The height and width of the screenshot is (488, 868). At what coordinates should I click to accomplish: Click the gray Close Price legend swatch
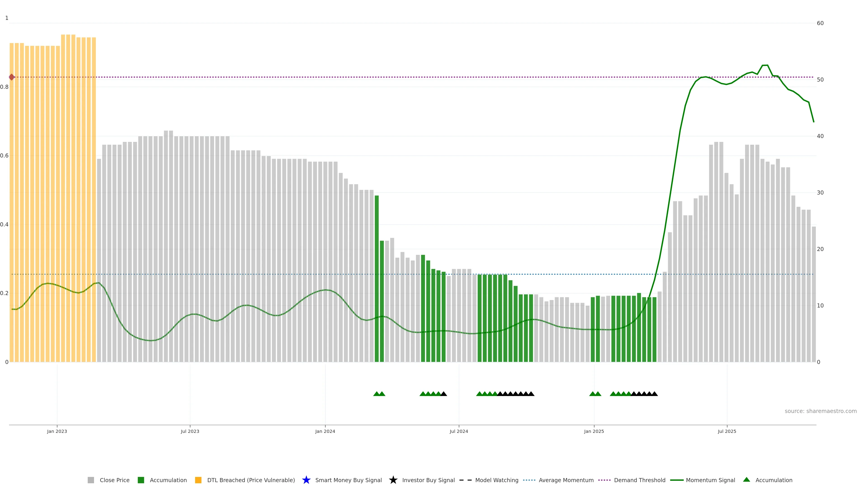pyautogui.click(x=91, y=480)
